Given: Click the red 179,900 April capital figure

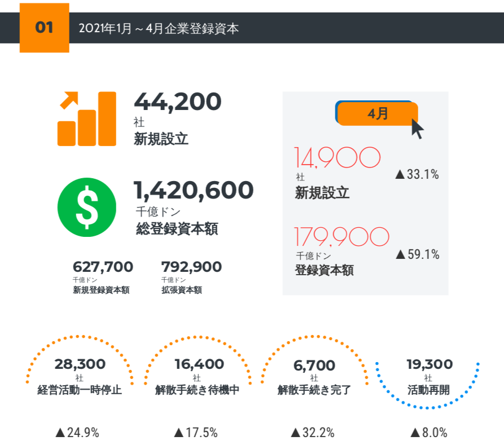Looking at the screenshot, I should click(341, 237).
